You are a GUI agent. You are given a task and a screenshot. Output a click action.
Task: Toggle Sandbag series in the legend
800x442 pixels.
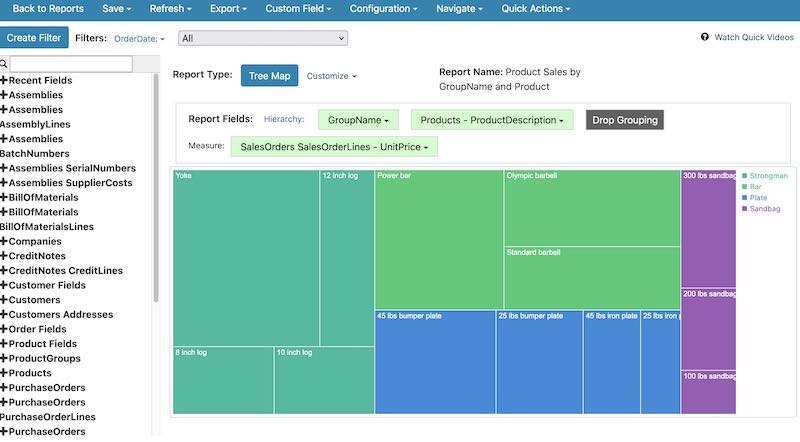(x=763, y=209)
